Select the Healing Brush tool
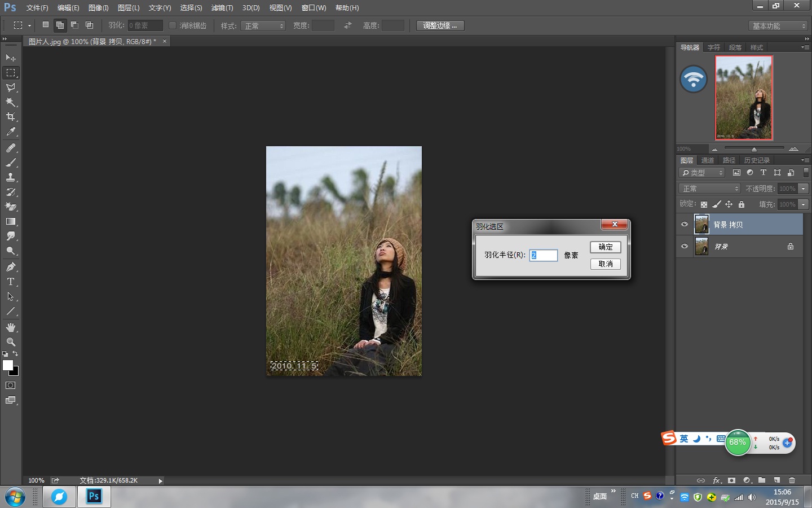 (x=11, y=148)
